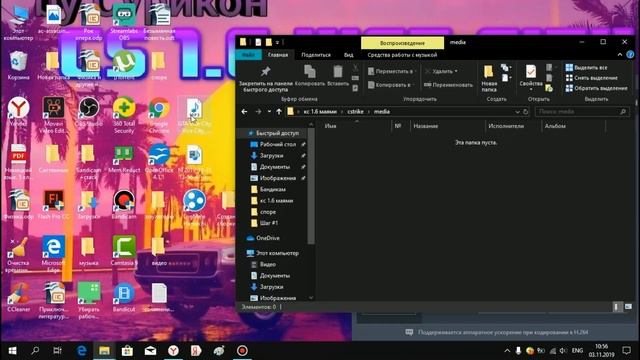Click Выделить все select all
The width and height of the screenshot is (640, 360).
point(586,67)
